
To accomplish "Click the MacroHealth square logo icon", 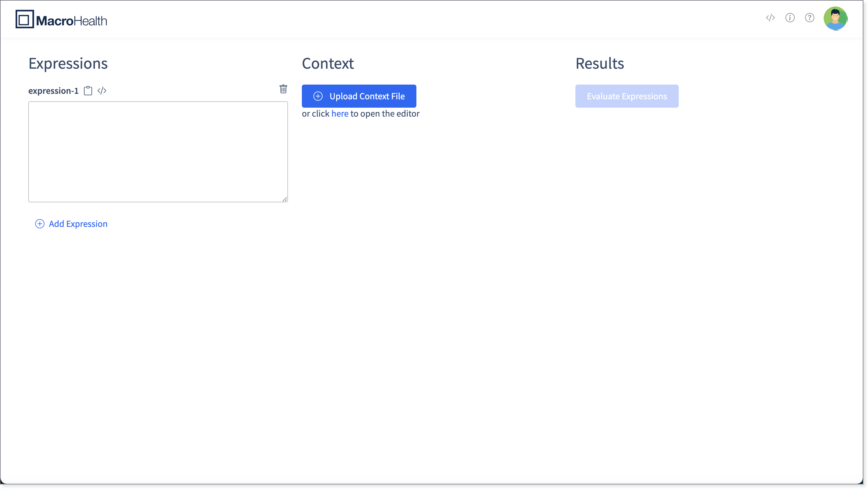I will point(25,19).
